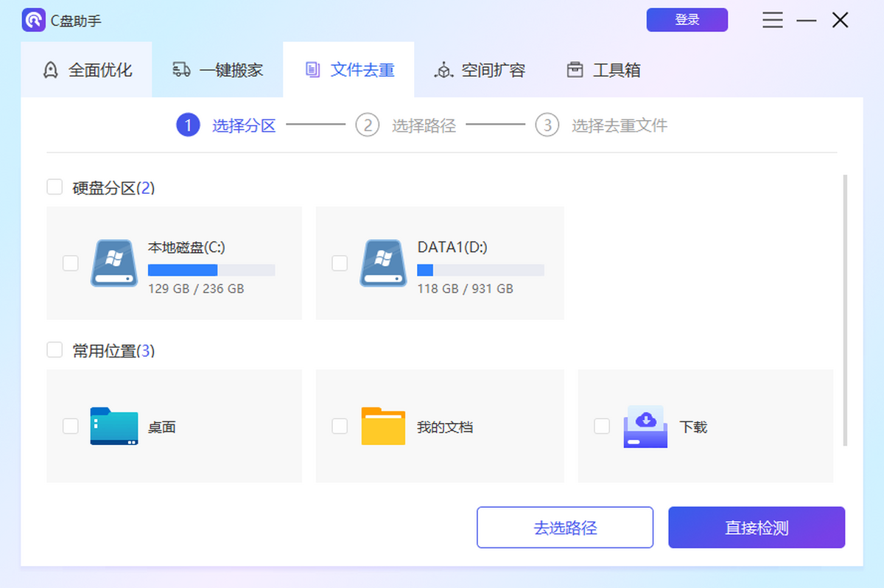Enable the 本地磁盘(C:) checkbox
Viewport: 884px width, 588px height.
tap(70, 263)
